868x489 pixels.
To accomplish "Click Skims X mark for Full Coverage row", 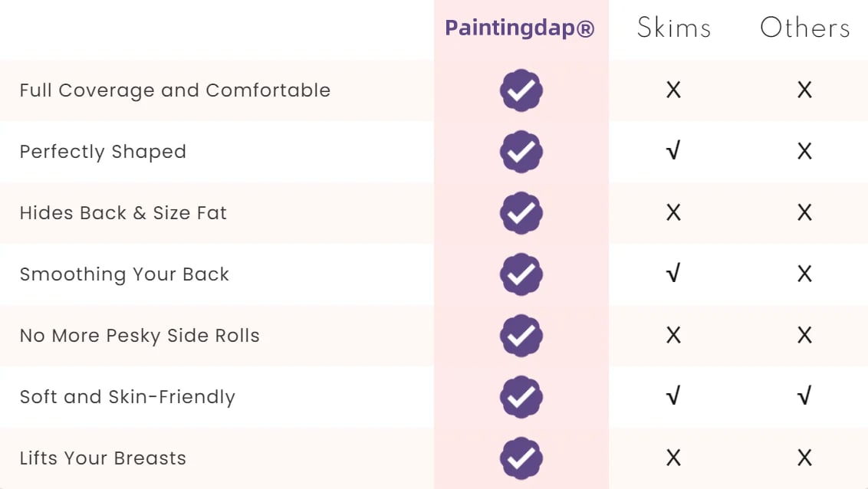I will coord(673,90).
